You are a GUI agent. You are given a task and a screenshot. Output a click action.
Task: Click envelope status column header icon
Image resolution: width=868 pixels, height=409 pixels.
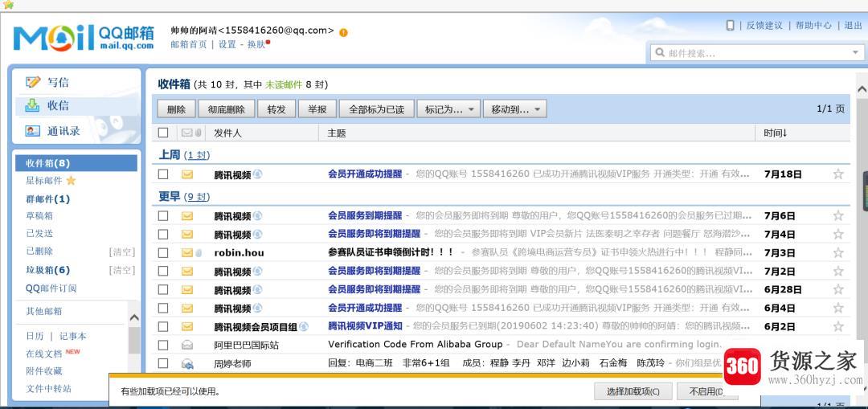[x=187, y=133]
